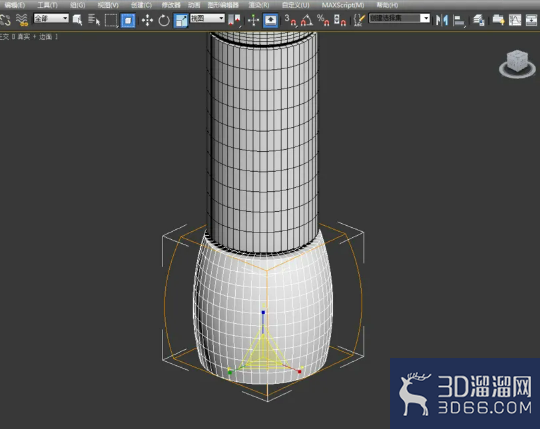Open the MAXScript (M) menu
This screenshot has height=429, width=540.
coord(343,5)
